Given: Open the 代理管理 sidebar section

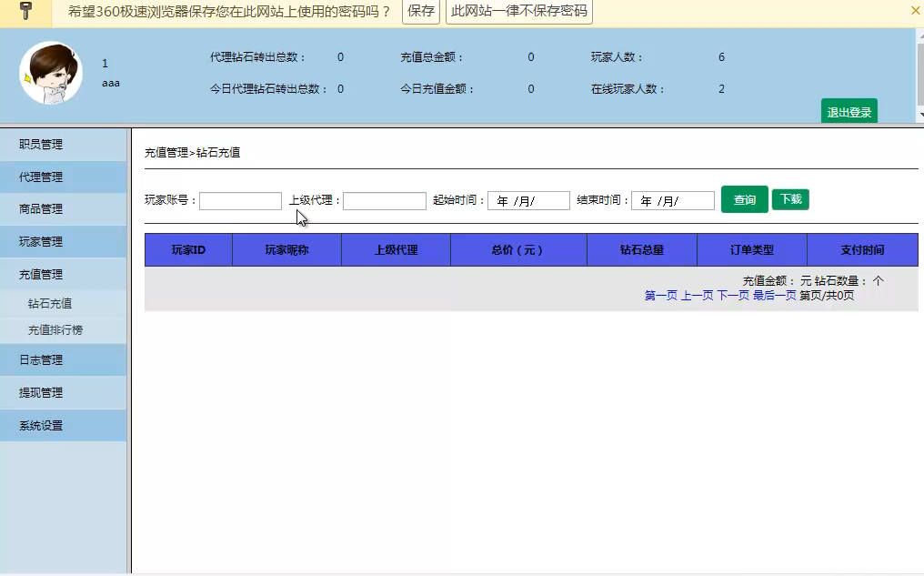Looking at the screenshot, I should 41,177.
